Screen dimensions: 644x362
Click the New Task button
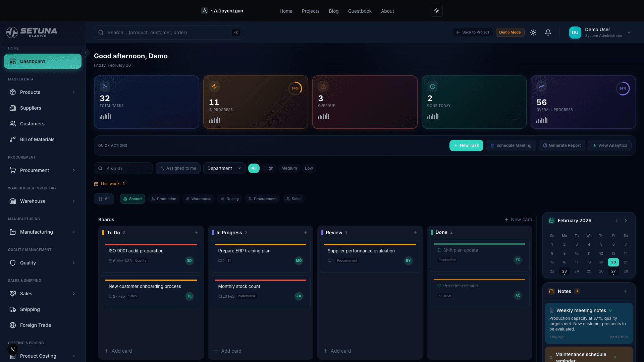[x=466, y=145]
